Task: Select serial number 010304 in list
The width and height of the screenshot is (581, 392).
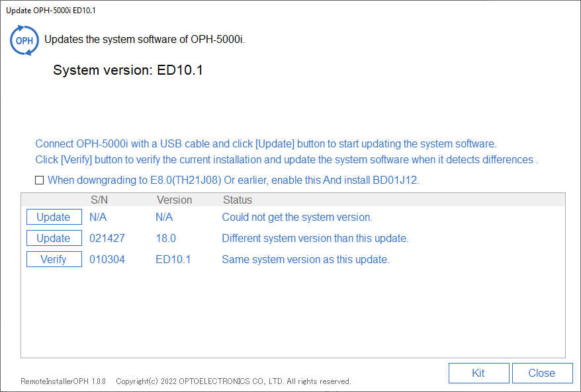Action: [107, 259]
